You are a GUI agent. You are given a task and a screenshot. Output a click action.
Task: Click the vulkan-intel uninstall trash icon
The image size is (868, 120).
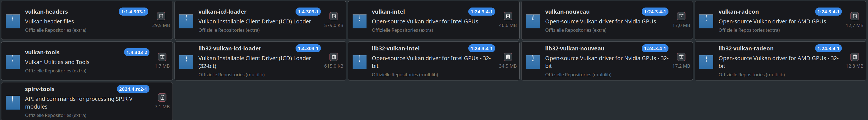tap(507, 16)
